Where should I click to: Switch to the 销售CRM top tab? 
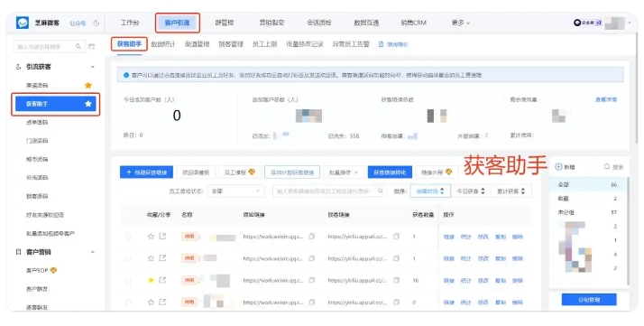pyautogui.click(x=414, y=23)
